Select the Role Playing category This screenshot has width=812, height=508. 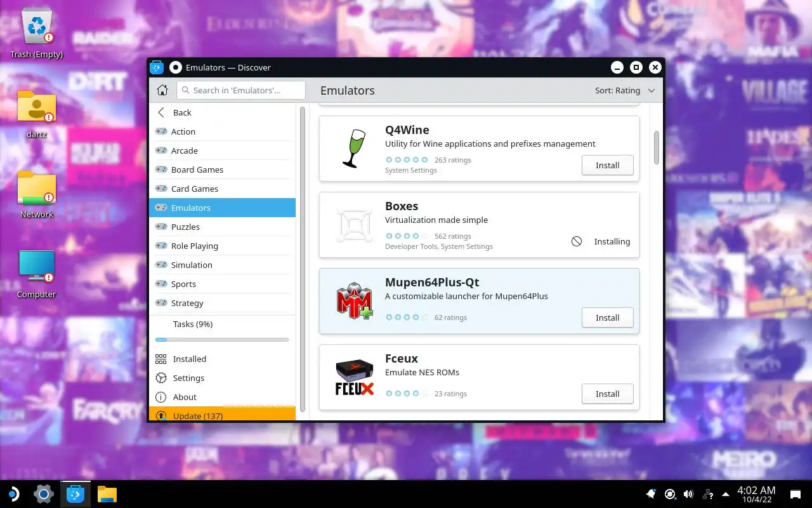coord(222,246)
